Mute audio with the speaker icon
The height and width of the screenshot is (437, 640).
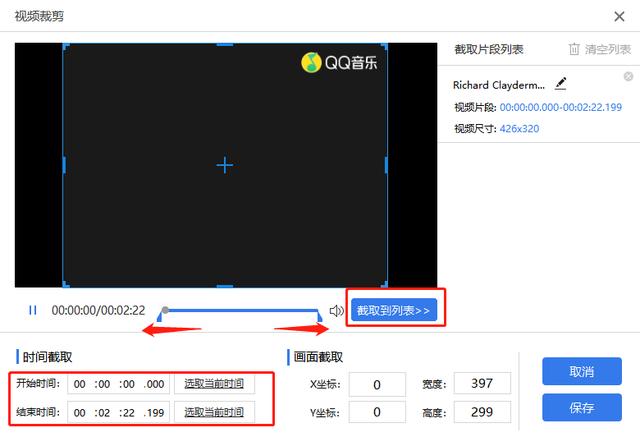point(336,311)
